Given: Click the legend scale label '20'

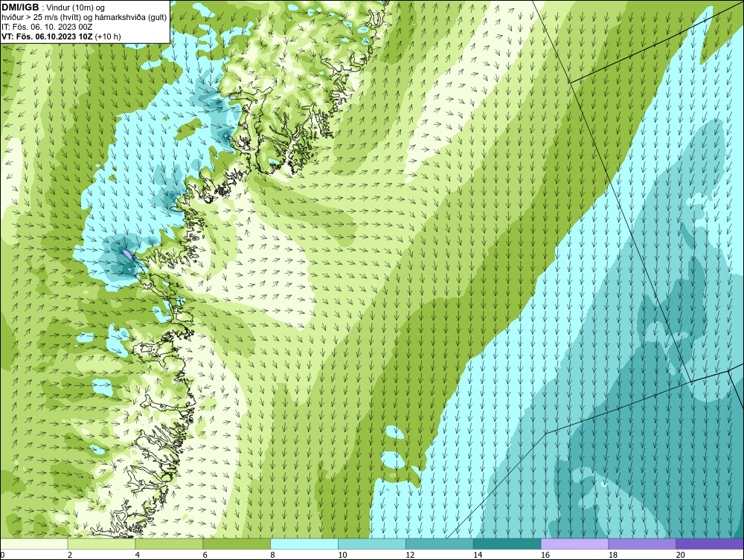Looking at the screenshot, I should pos(681,555).
